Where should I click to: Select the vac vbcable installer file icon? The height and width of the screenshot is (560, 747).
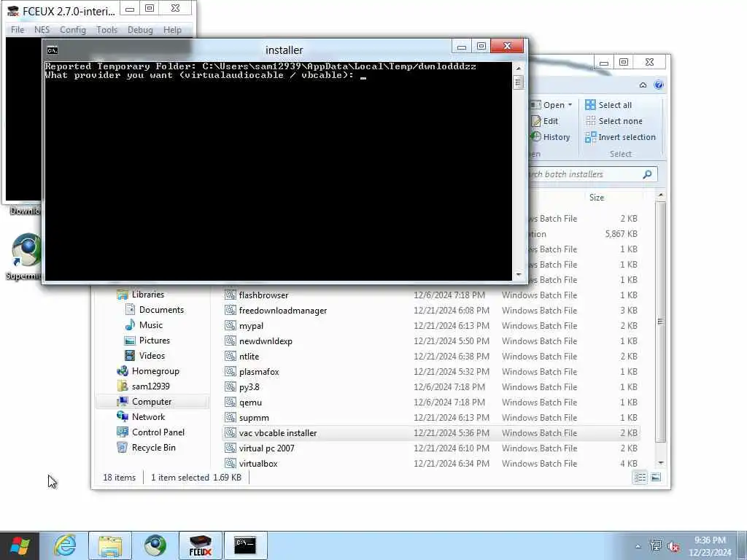point(231,433)
